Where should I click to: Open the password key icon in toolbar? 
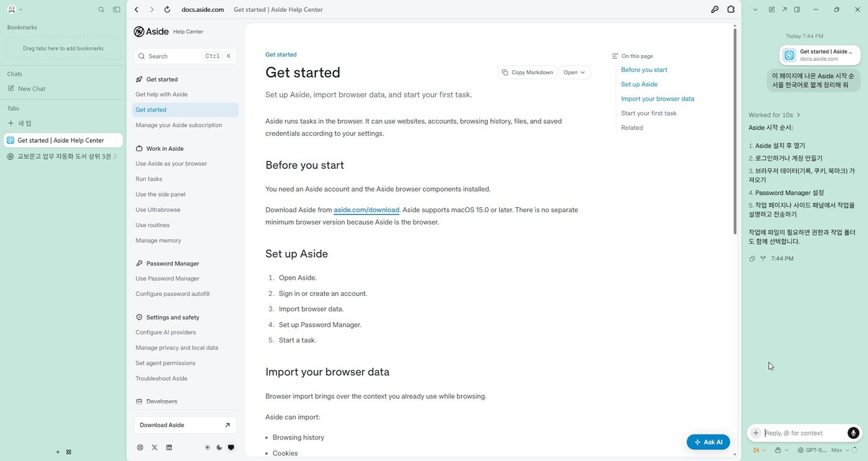715,9
